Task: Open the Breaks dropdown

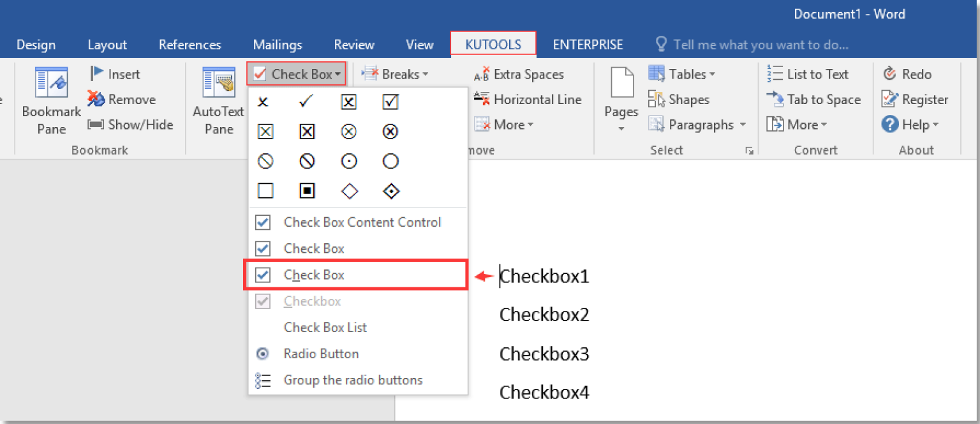Action: [x=396, y=74]
